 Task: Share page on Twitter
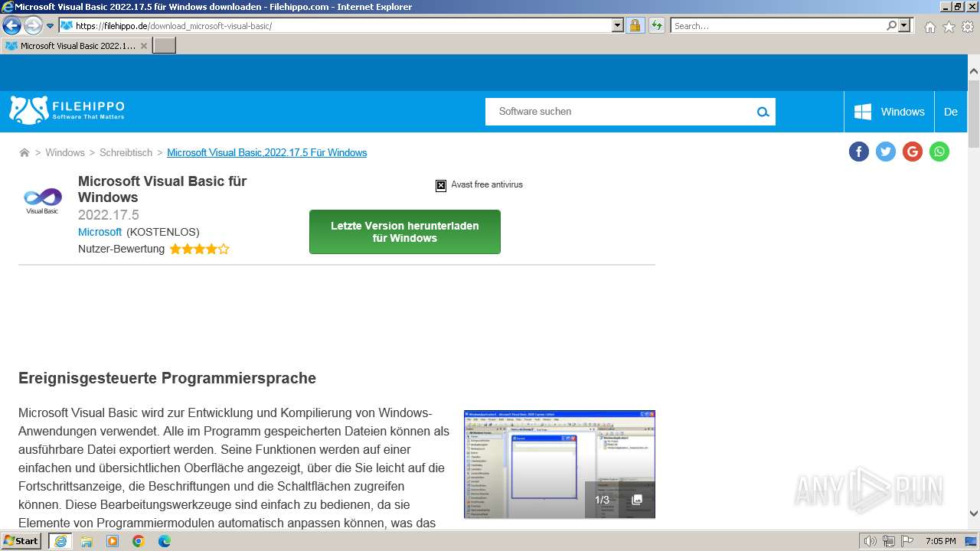tap(886, 152)
